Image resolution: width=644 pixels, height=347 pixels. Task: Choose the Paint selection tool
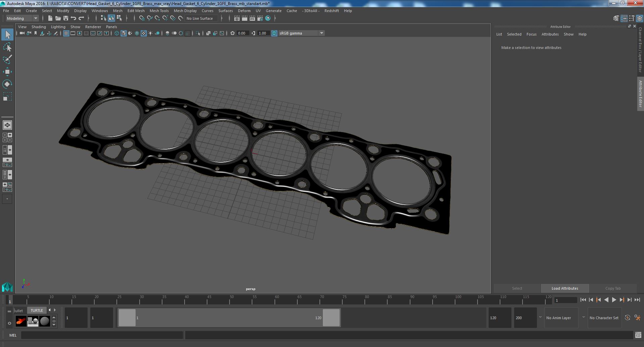7,59
